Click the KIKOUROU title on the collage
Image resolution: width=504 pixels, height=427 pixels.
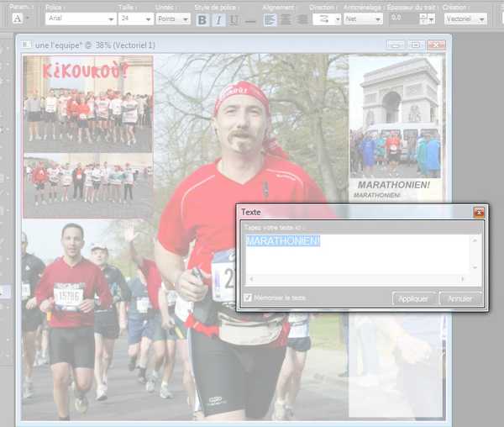(x=86, y=71)
